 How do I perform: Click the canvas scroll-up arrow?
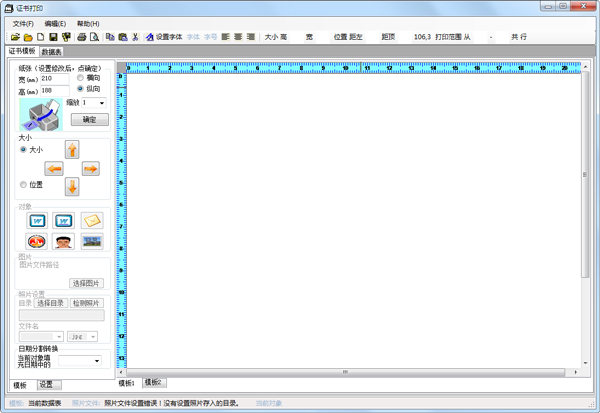(x=585, y=67)
